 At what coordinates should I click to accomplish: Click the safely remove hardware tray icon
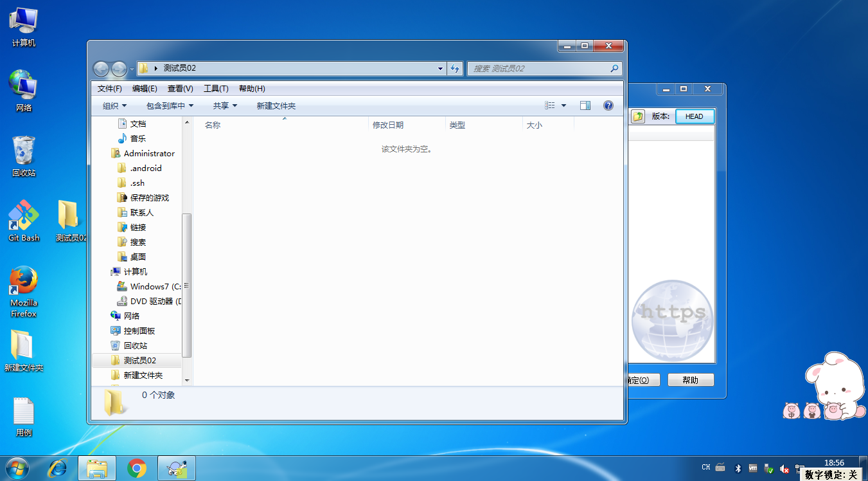coord(768,468)
